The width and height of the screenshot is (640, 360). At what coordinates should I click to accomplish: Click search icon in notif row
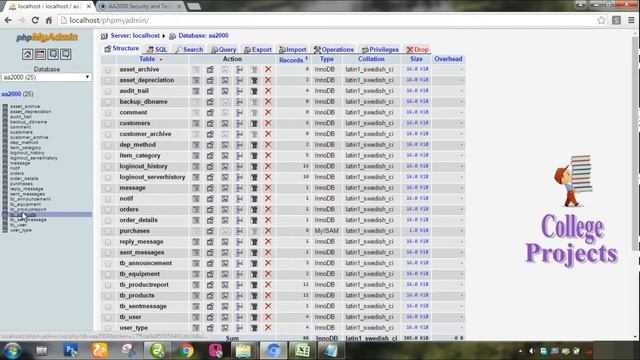[x=225, y=199]
